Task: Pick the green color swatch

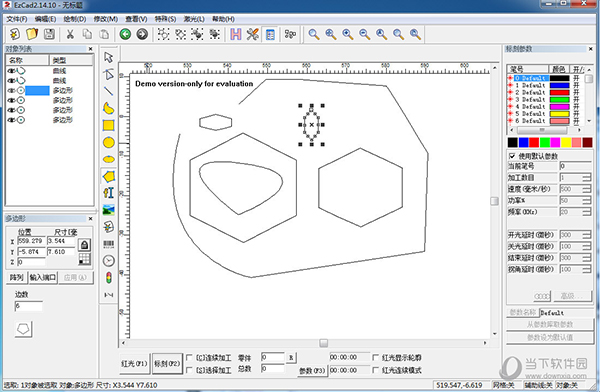Action: (545, 143)
